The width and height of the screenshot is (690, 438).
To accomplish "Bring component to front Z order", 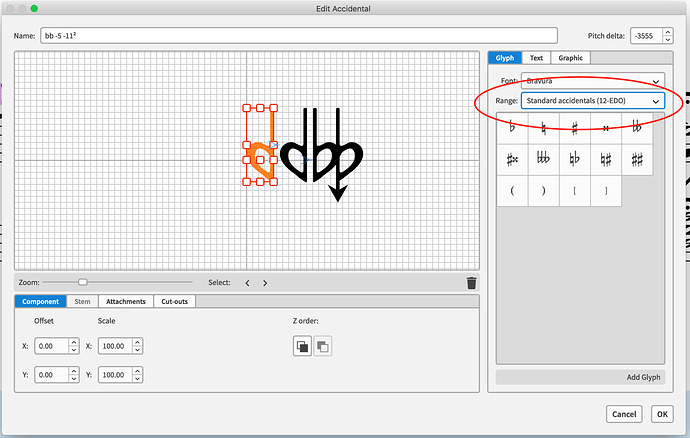I will click(x=302, y=346).
